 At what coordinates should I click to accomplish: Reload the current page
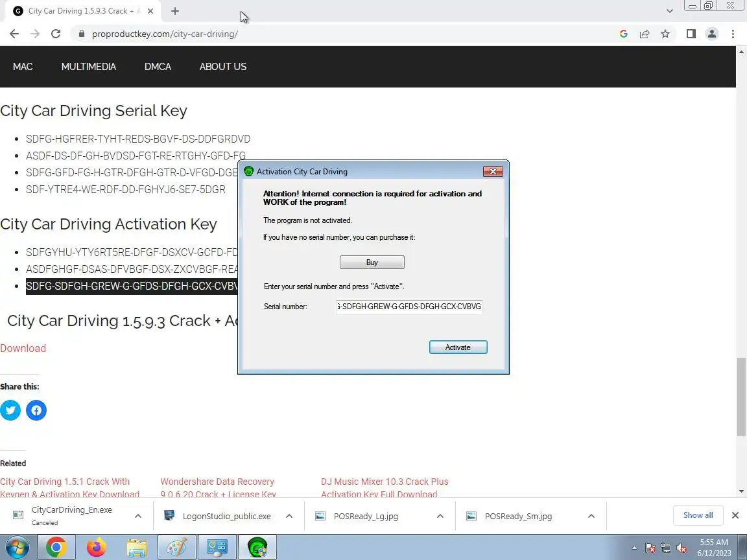[x=56, y=34]
